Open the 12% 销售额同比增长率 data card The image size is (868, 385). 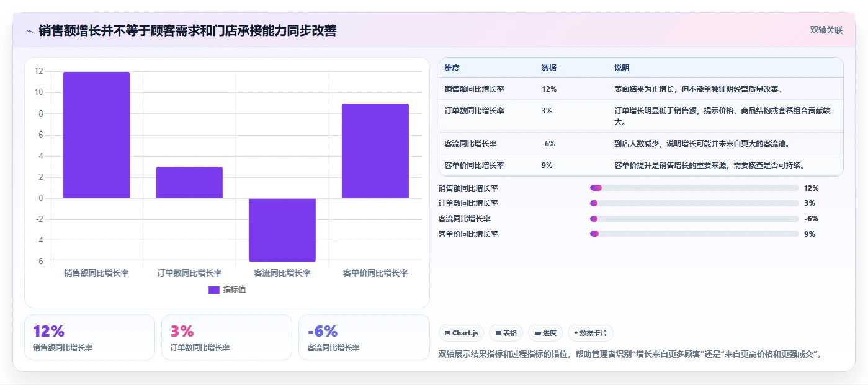pyautogui.click(x=89, y=337)
